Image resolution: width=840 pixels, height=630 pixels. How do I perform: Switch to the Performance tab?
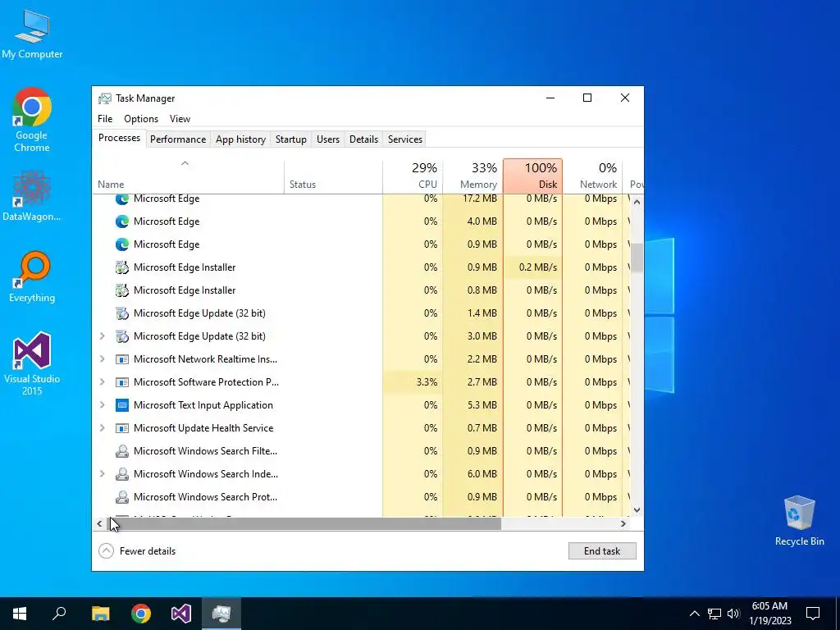tap(178, 139)
